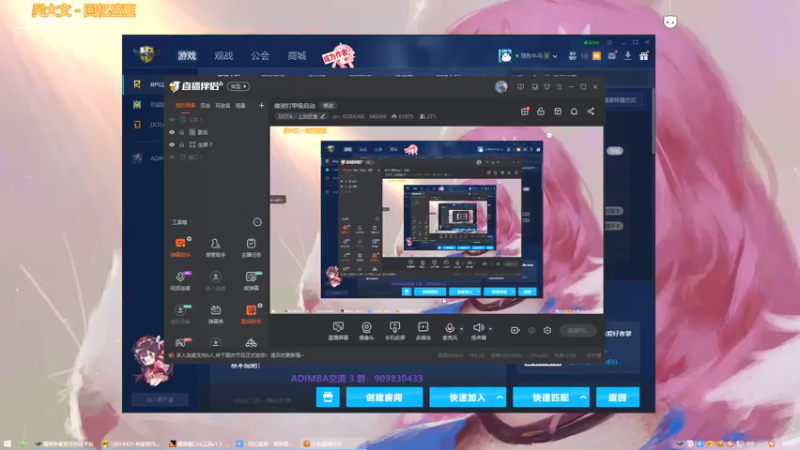The height and width of the screenshot is (450, 800).
Task: Open the 主播任务 streamer tasks tool
Action: pos(251,247)
